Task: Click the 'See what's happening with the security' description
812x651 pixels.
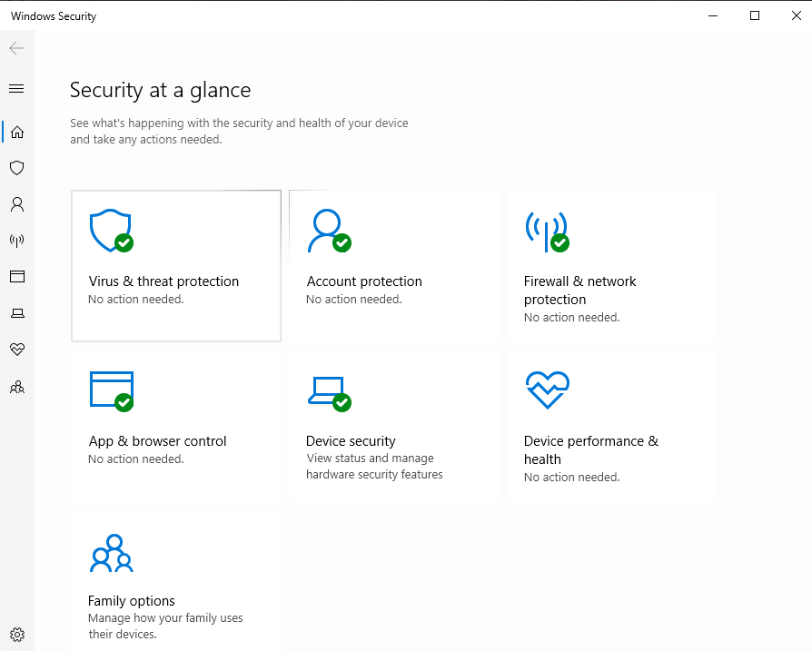Action: [239, 132]
